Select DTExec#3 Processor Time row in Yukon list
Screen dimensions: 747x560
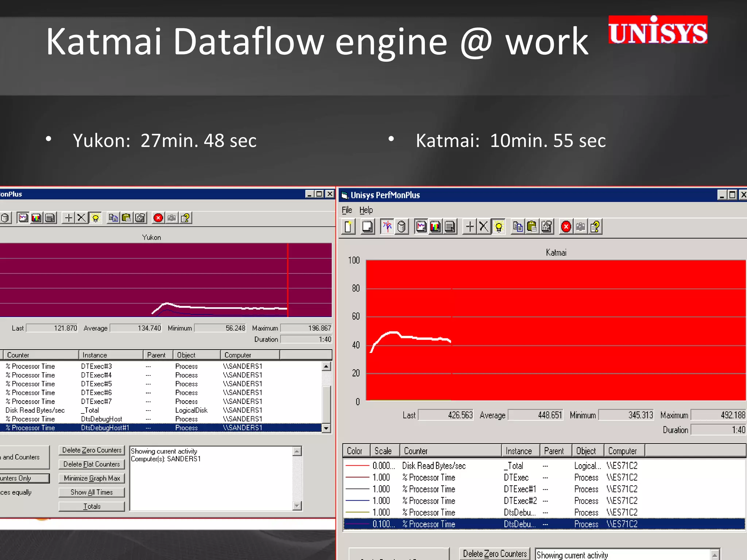tap(161, 366)
